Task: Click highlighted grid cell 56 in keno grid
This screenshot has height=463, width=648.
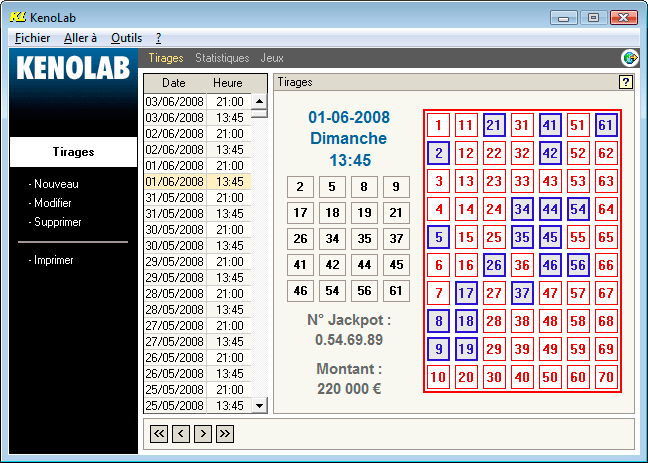Action: pos(578,265)
